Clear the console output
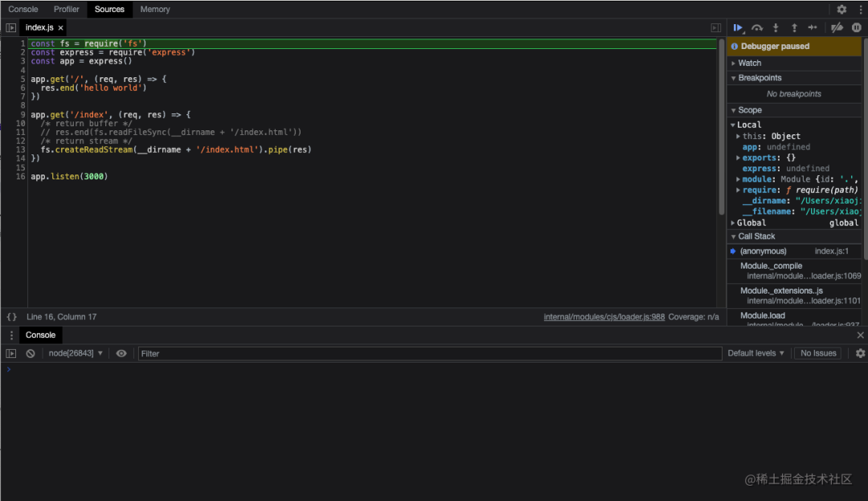 tap(31, 353)
